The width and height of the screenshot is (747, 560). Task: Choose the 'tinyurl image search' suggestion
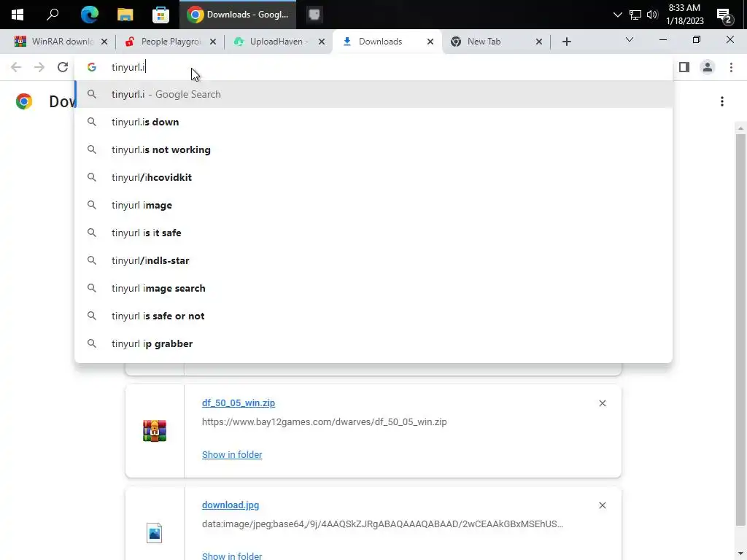(373, 288)
